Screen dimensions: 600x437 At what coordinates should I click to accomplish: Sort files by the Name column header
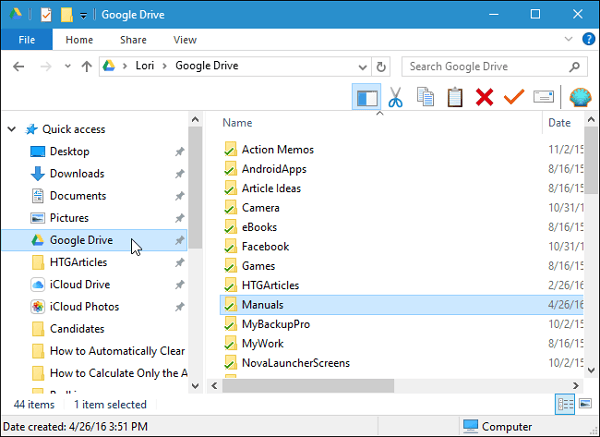point(237,123)
